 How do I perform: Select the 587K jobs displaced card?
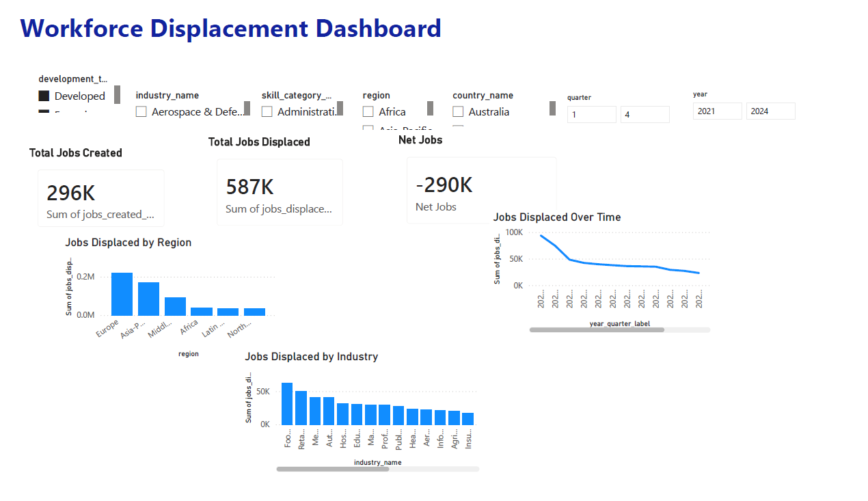click(280, 193)
